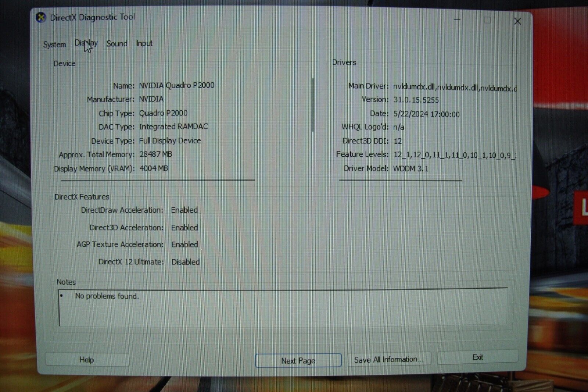
Task: Click Direct3D Acceleration 'Enabled' value
Action: click(184, 228)
